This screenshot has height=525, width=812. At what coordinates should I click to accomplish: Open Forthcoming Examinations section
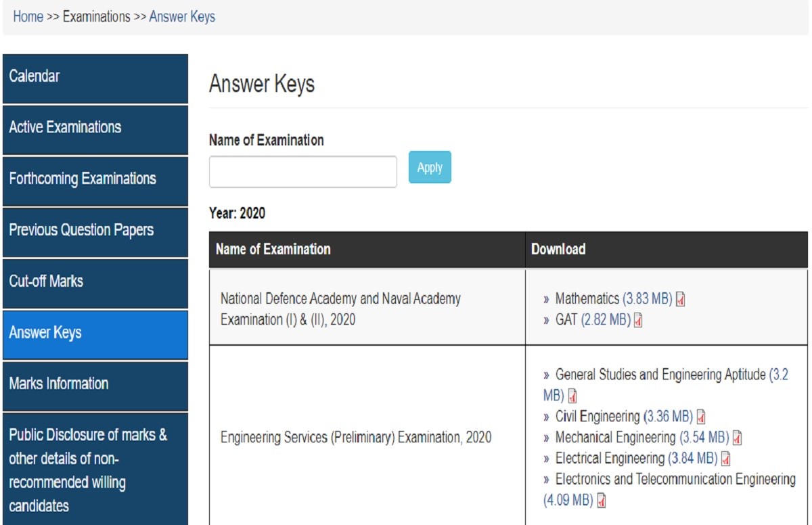pyautogui.click(x=95, y=179)
